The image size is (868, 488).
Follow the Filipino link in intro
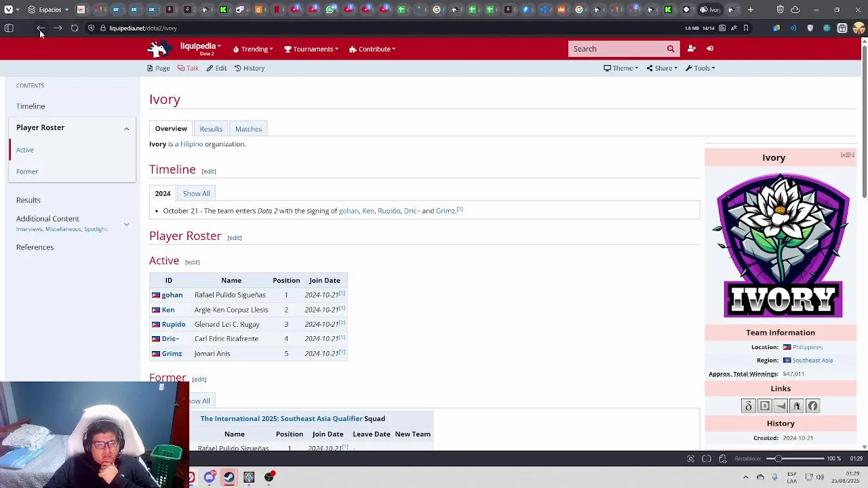pyautogui.click(x=191, y=144)
